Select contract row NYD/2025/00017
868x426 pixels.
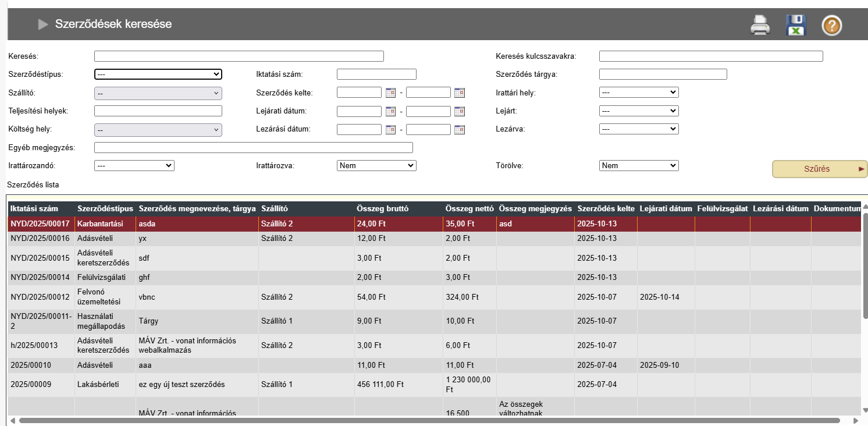(x=434, y=223)
